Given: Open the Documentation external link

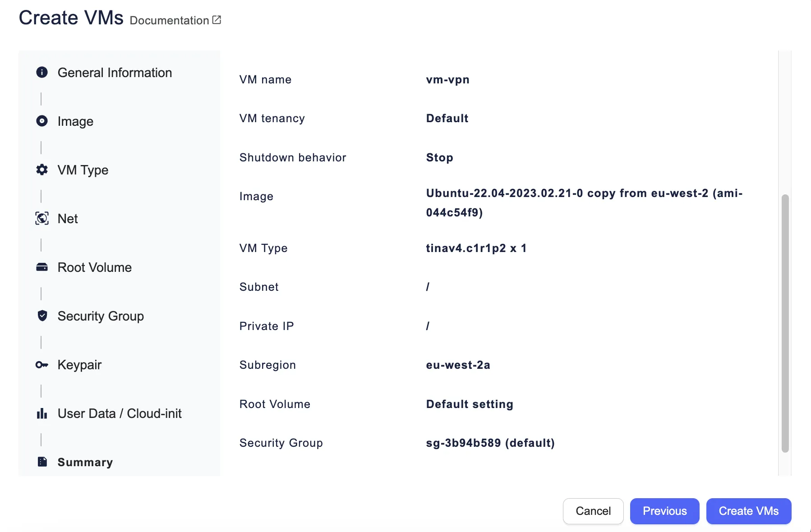Looking at the screenshot, I should coord(175,20).
